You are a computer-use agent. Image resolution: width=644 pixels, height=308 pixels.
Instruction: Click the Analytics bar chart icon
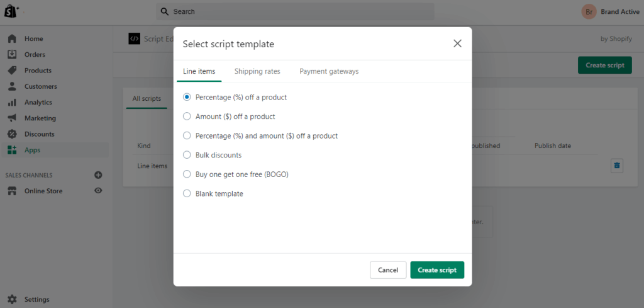[12, 103]
